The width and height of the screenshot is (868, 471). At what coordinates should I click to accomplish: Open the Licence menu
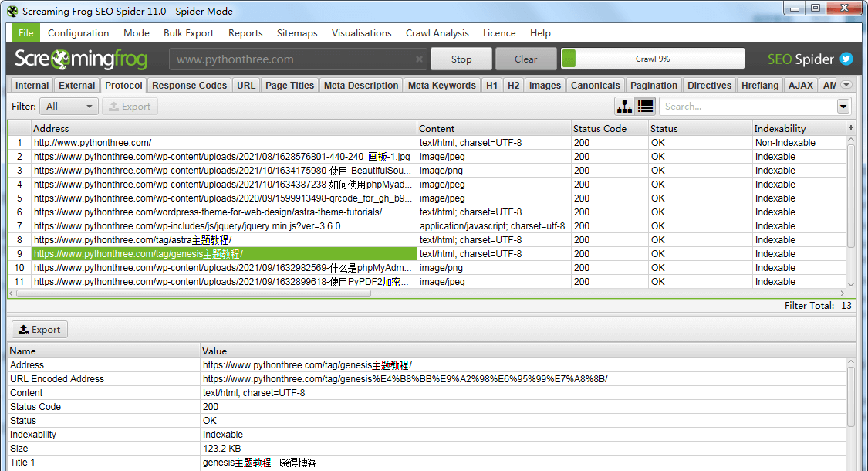click(x=498, y=32)
